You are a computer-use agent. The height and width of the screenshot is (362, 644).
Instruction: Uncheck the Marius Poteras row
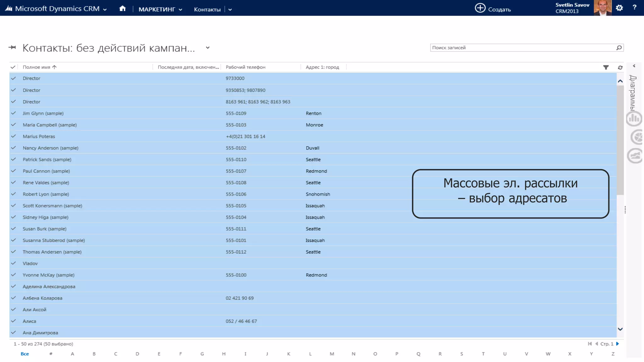(x=13, y=136)
